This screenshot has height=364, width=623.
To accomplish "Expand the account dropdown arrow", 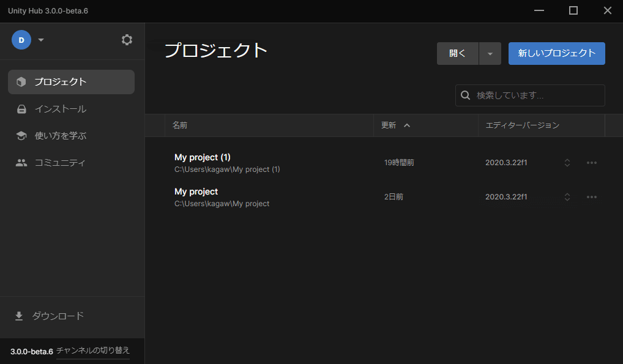I will click(x=41, y=40).
